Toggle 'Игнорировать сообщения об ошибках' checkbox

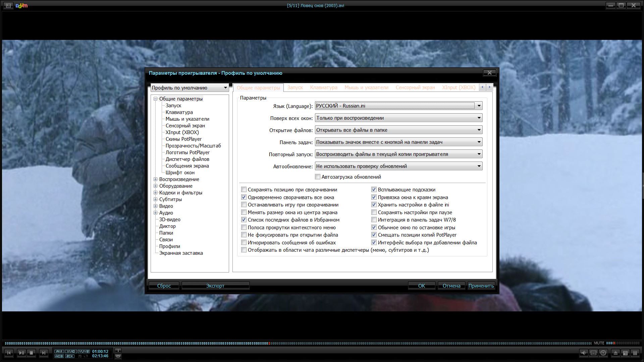(244, 243)
